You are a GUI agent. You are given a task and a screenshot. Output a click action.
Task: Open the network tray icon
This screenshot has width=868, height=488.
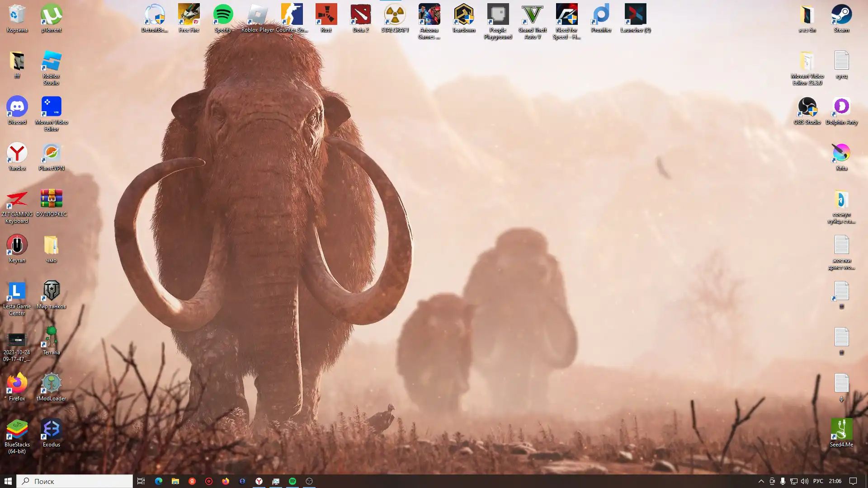pos(793,481)
